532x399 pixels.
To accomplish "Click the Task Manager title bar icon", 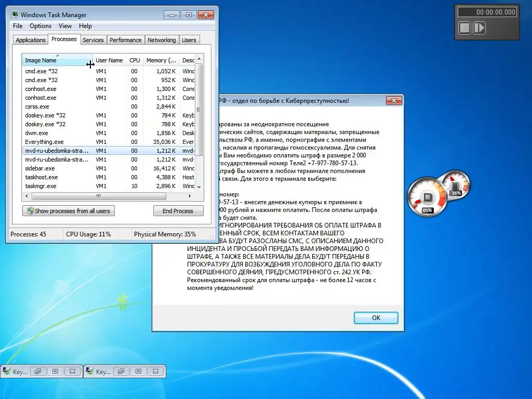I will point(15,15).
